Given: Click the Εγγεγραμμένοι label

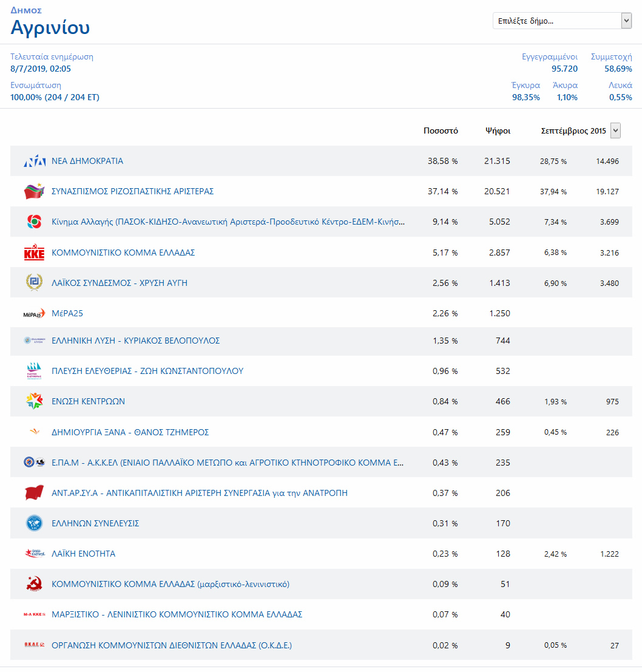Looking at the screenshot, I should coord(550,56).
